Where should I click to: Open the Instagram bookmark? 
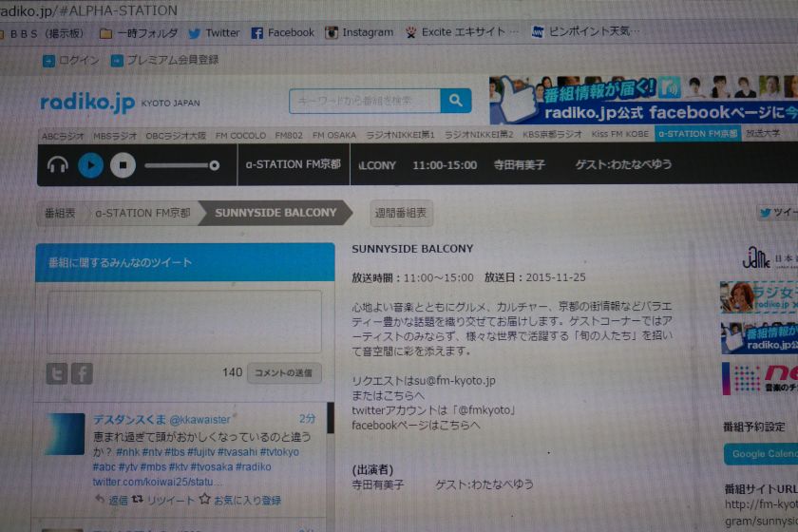pos(359,32)
